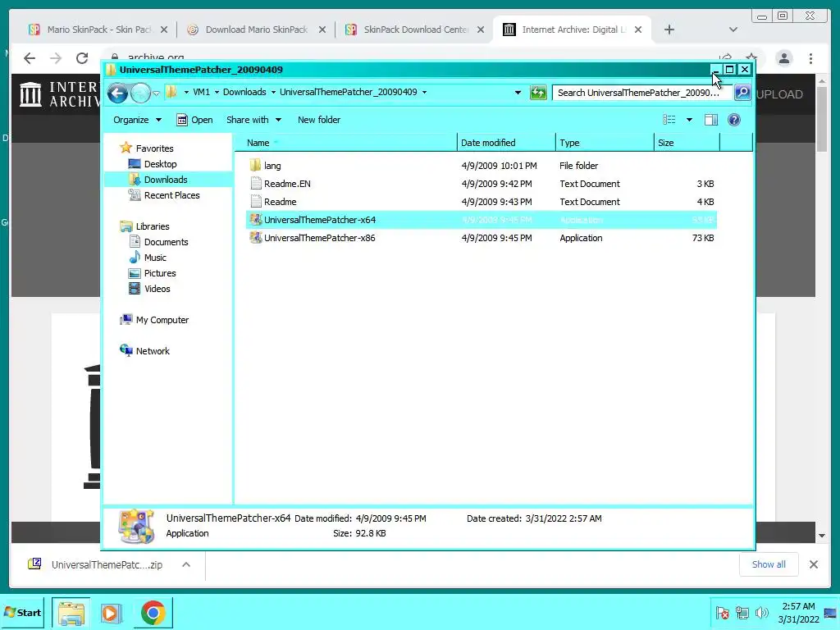Open recent locations dropdown beside navigation arrows
This screenshot has height=630, width=840.
pos(156,94)
